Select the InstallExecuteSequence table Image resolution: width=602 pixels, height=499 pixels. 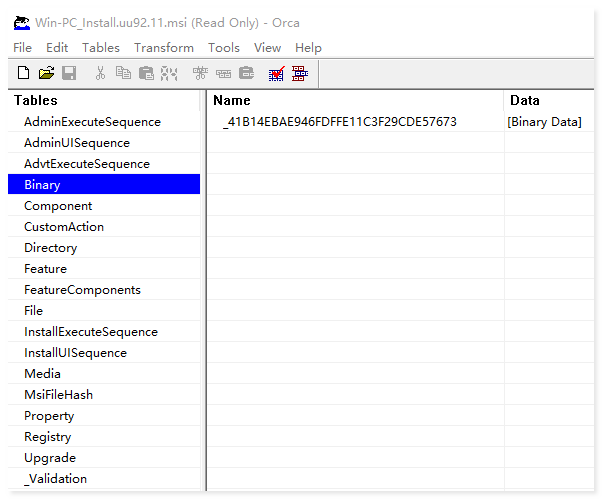point(91,332)
